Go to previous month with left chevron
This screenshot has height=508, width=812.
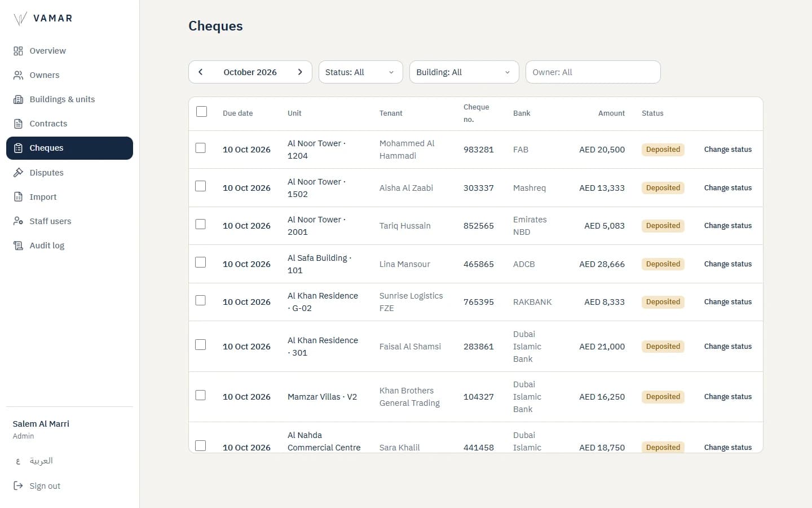click(x=200, y=72)
